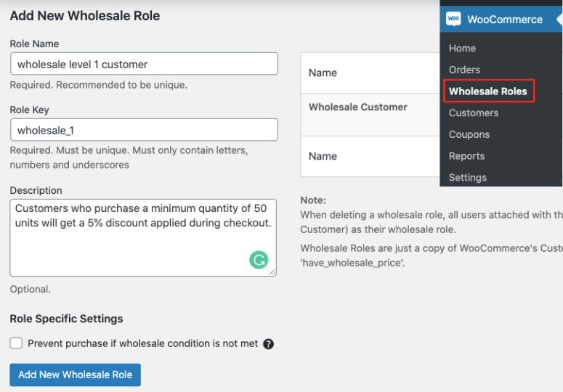This screenshot has width=563, height=392.
Task: Click the Add New Wholesale Role page heading
Action: [85, 16]
